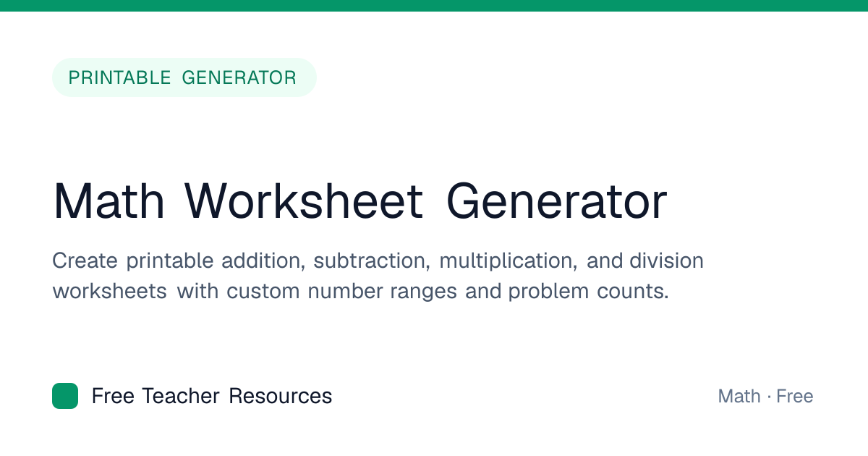Click the green square logo icon
Viewport: 868px width, 456px height.
click(x=65, y=396)
